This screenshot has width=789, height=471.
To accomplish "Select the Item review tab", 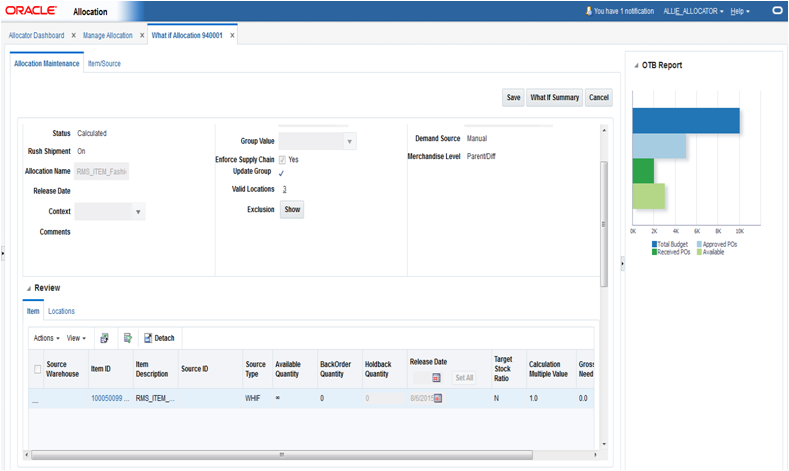I will tap(33, 311).
